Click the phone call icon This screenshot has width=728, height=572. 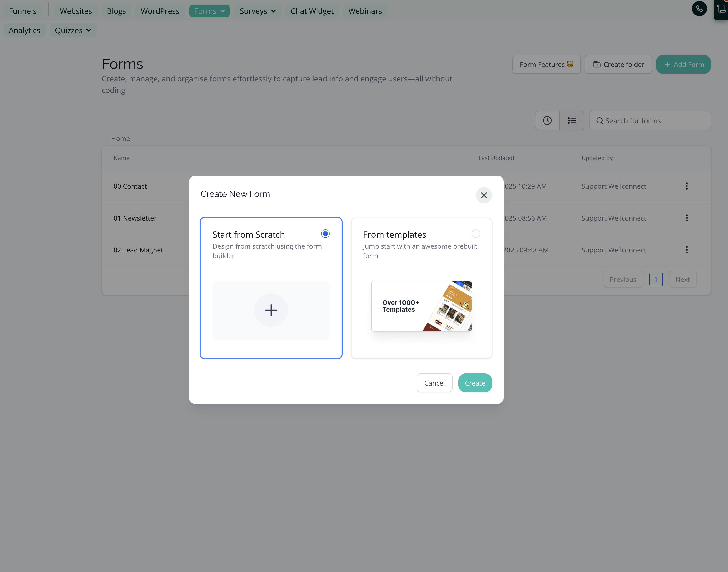699,9
